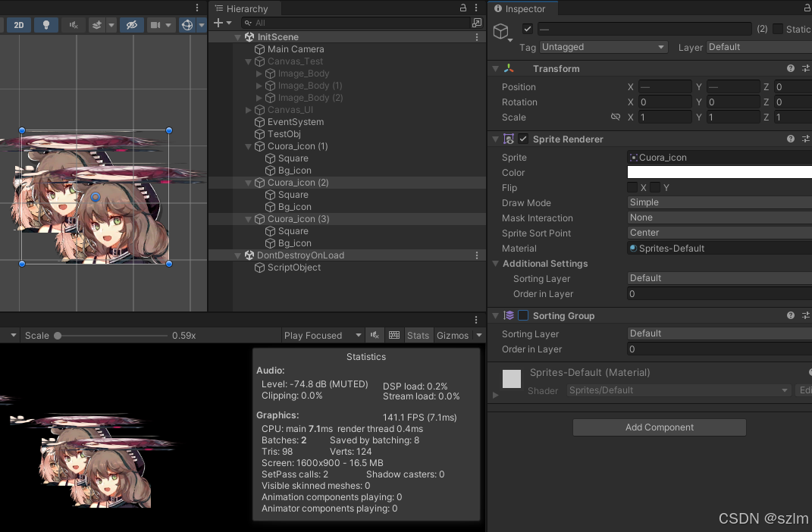Screen dimensions: 812x532
Task: Open the scene camera dropdown arrow
Action: pos(168,25)
